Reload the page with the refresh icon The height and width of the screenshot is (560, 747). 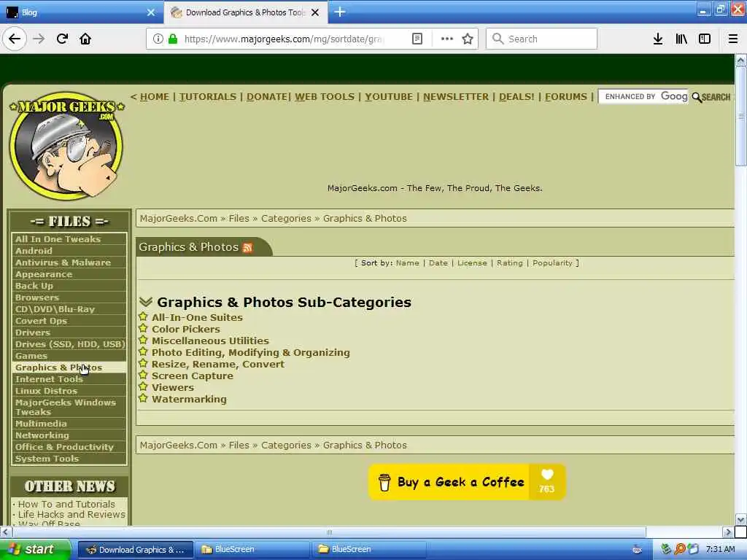click(62, 39)
